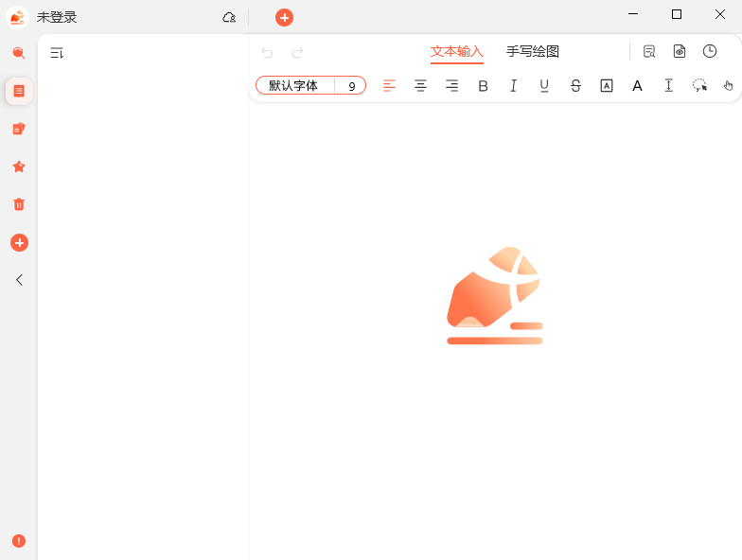
Task: Collapse the sidebar with the left chevron
Action: (x=19, y=280)
